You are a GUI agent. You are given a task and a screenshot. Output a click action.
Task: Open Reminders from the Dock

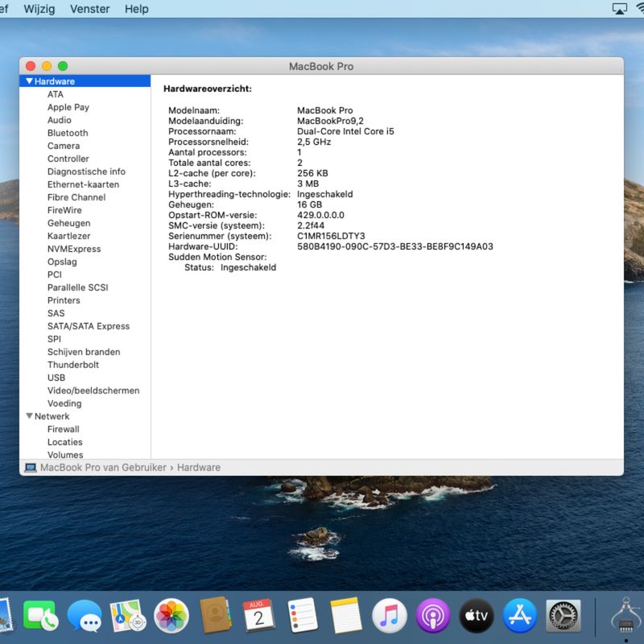[303, 615]
